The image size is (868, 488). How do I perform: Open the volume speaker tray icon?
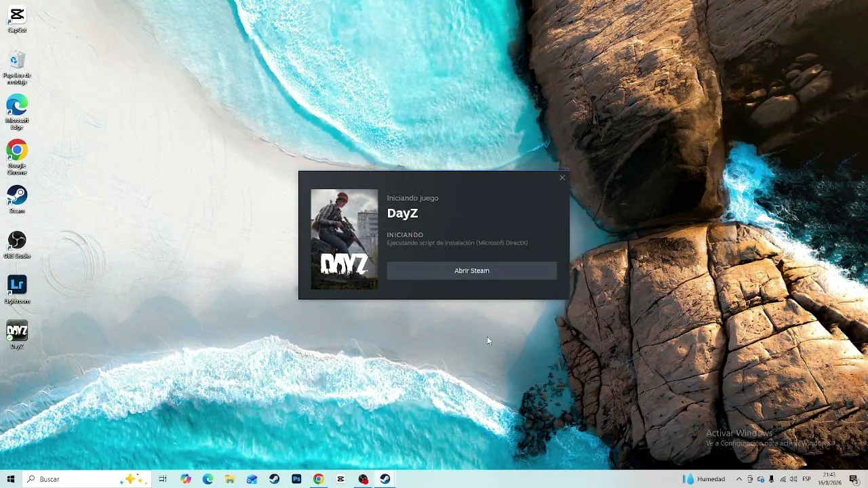[793, 479]
